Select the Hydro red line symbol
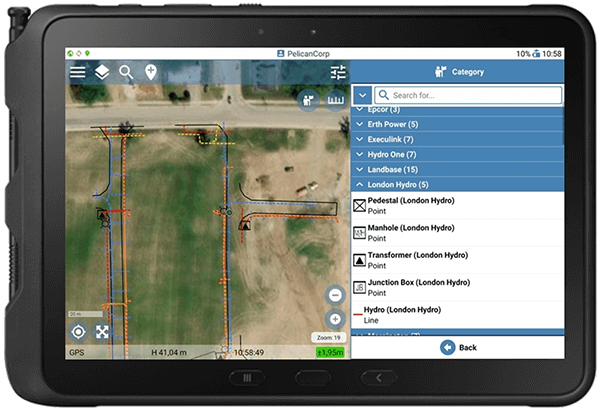The width and height of the screenshot is (600, 411). [x=358, y=315]
